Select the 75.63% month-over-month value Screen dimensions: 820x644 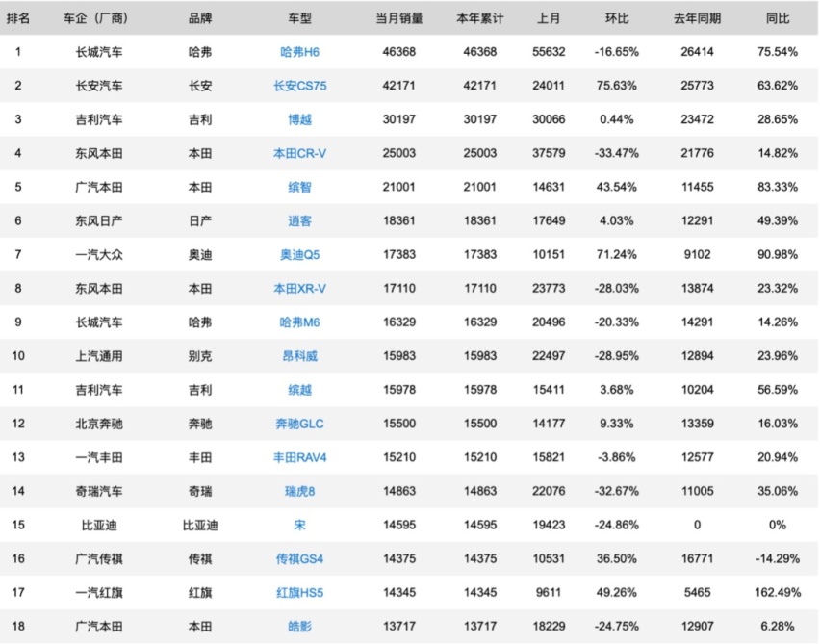click(x=617, y=86)
